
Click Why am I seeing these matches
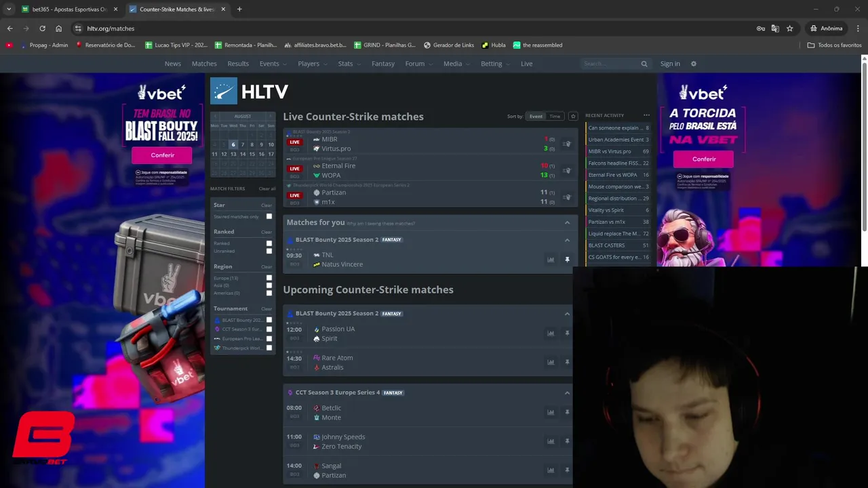click(x=380, y=223)
